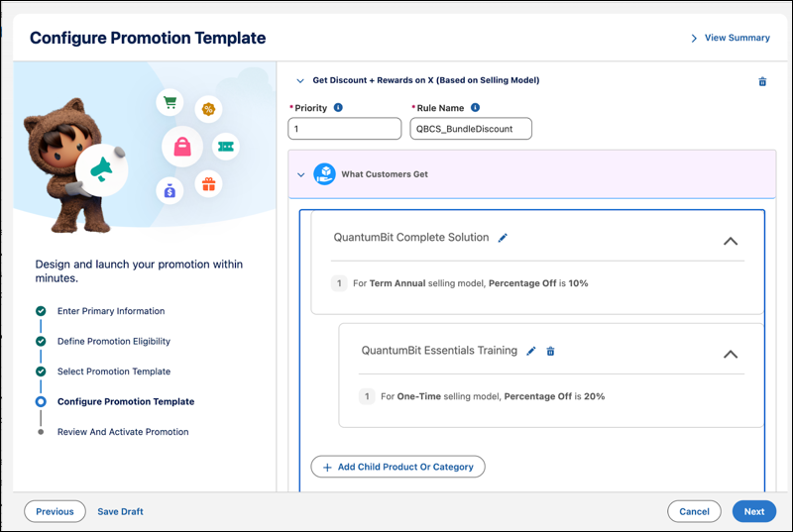Click the Configure Promotion Template step circle

coord(41,401)
